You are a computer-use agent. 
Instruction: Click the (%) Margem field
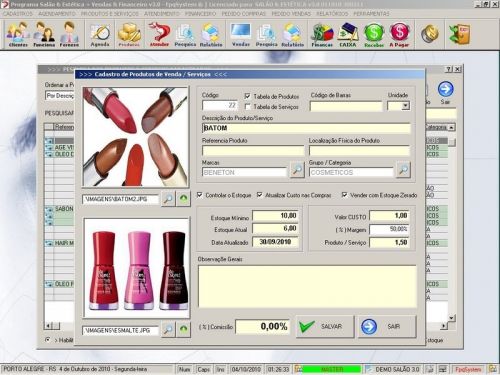[x=389, y=229]
